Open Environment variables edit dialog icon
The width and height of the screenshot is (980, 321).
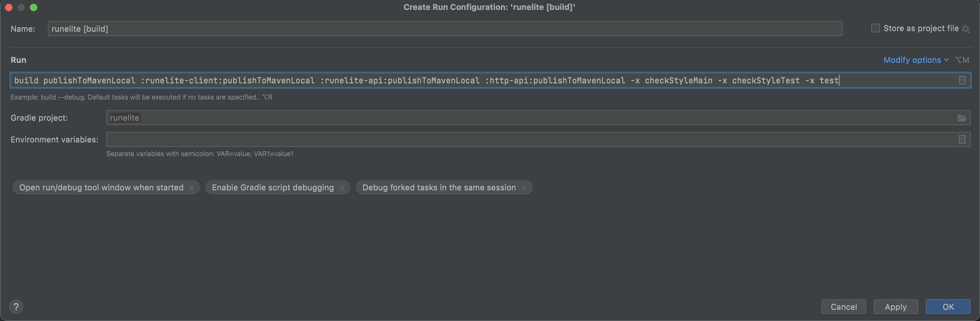coord(962,140)
